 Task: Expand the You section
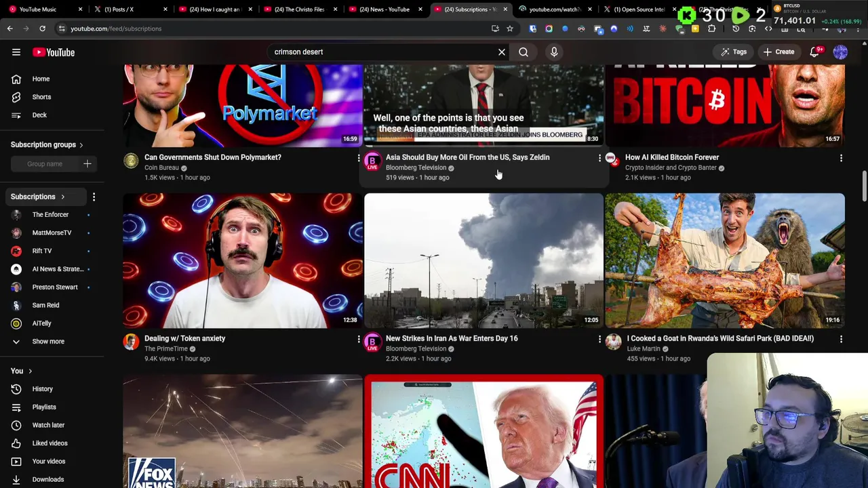(x=22, y=371)
